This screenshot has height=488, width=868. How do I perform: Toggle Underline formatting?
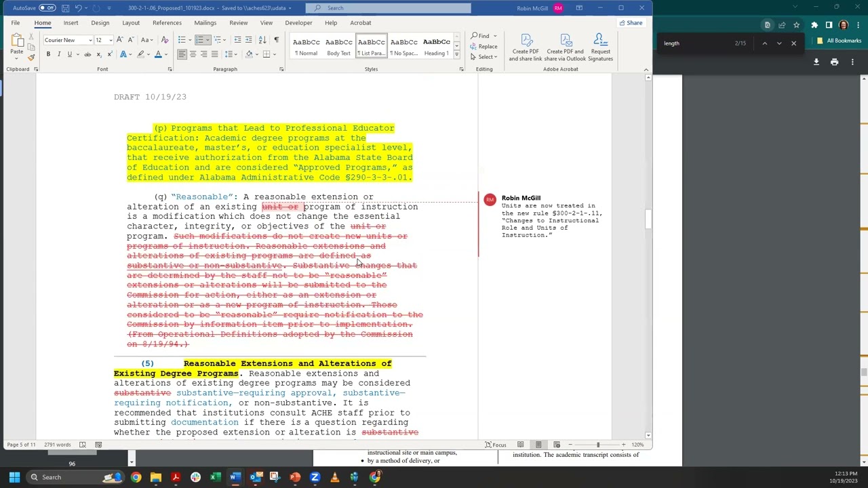point(69,54)
